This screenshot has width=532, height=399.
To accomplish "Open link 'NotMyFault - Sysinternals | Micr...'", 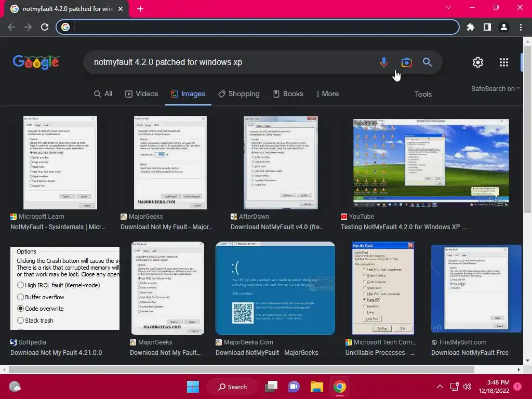I will click(x=58, y=227).
